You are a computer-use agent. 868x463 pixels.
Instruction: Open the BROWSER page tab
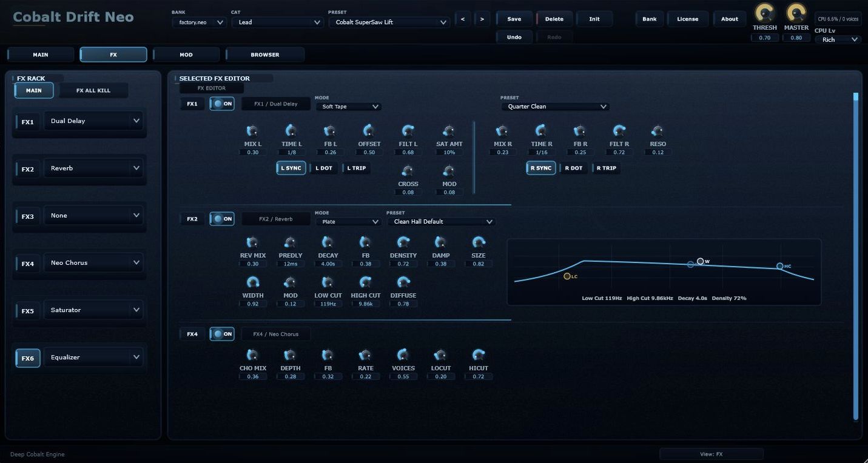coord(265,55)
